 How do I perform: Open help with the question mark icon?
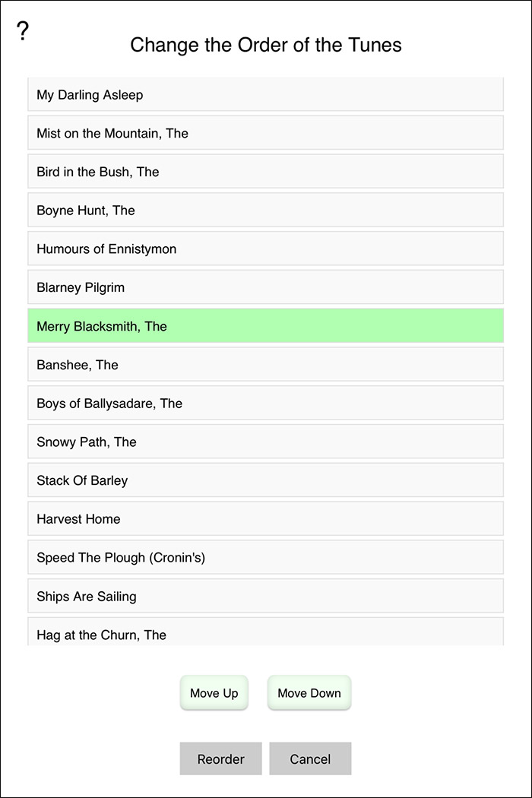[23, 31]
